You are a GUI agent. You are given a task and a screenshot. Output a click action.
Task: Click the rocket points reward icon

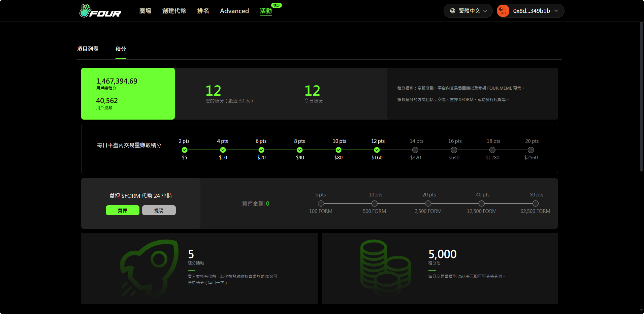pyautogui.click(x=150, y=268)
